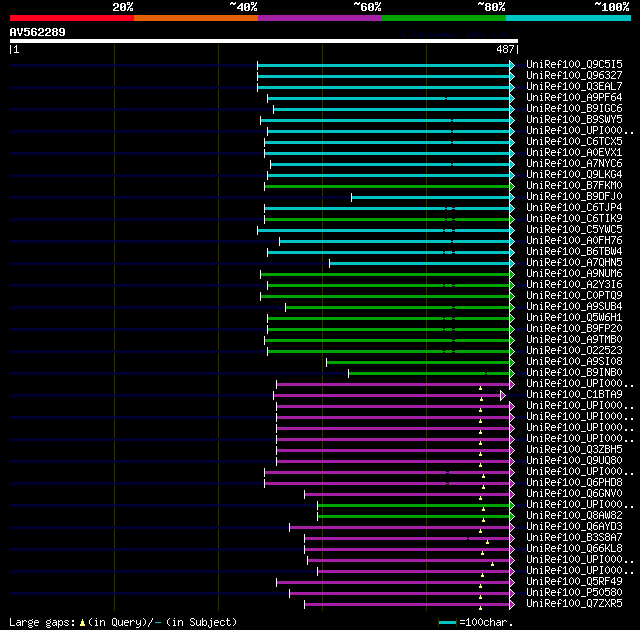This screenshot has width=640, height=630.
Task: Click the green ~80% identity legend segment
Action: [x=444, y=18]
